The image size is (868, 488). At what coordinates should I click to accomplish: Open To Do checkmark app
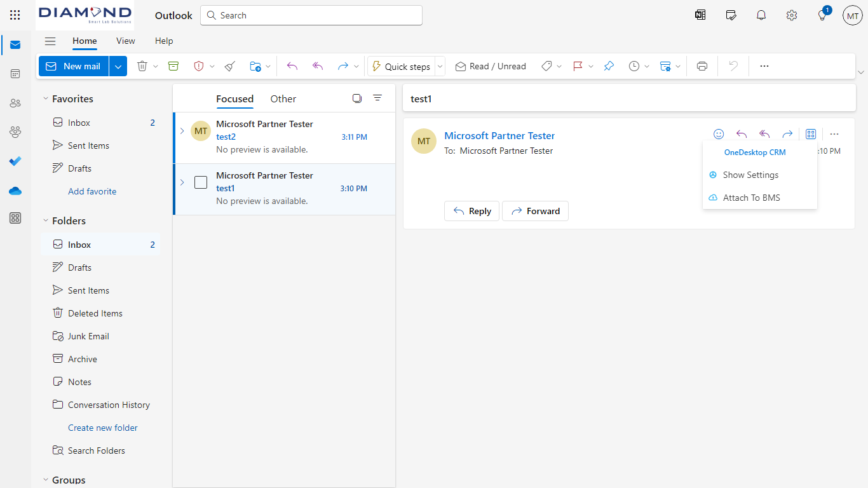pos(15,161)
